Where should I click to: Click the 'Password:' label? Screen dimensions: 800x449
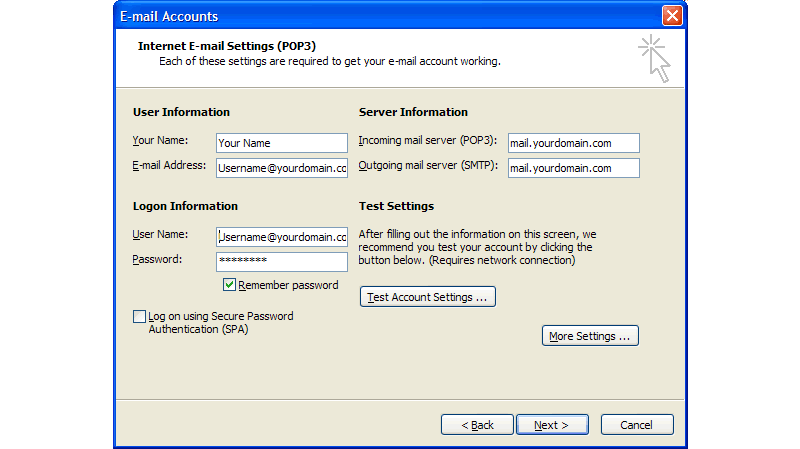[157, 259]
